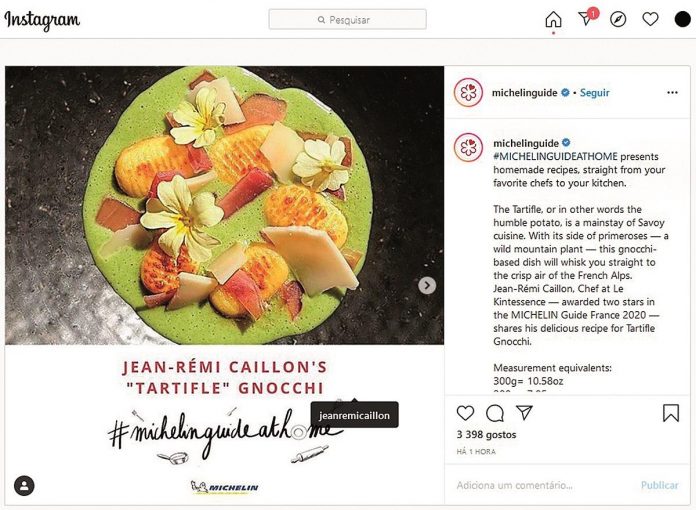The image size is (696, 510).
Task: Open jeanremicaillon tagged profile label
Action: pos(354,415)
